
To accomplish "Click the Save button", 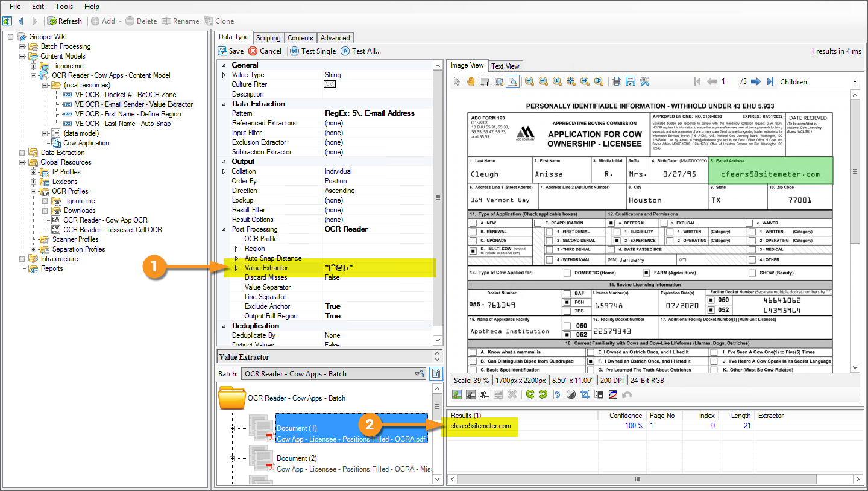I will pyautogui.click(x=231, y=51).
